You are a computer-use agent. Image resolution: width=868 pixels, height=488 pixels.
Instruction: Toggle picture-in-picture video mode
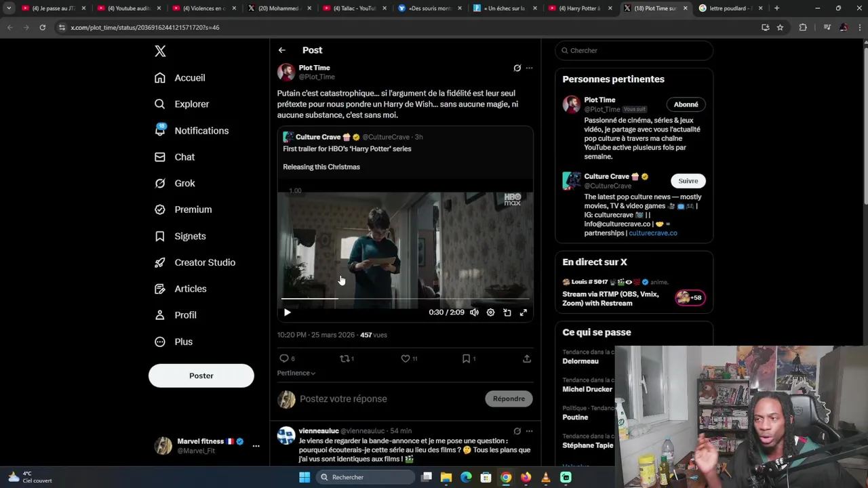(x=507, y=313)
